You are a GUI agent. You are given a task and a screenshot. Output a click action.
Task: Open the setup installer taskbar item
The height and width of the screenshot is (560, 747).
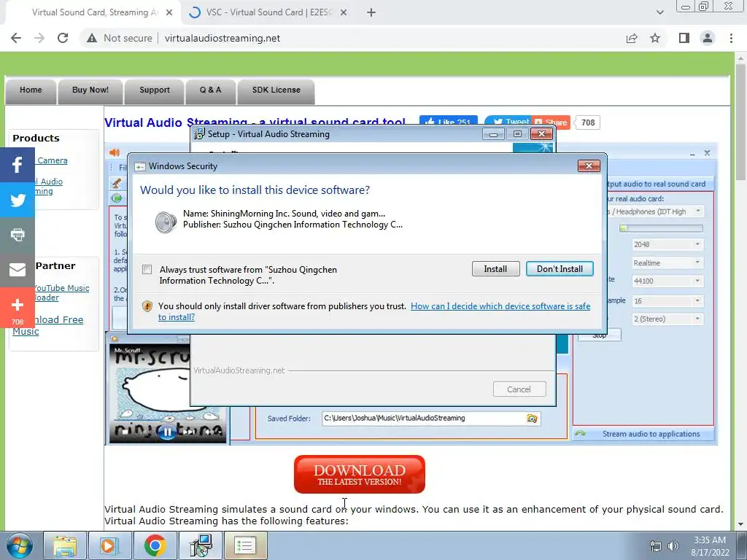[x=200, y=545]
